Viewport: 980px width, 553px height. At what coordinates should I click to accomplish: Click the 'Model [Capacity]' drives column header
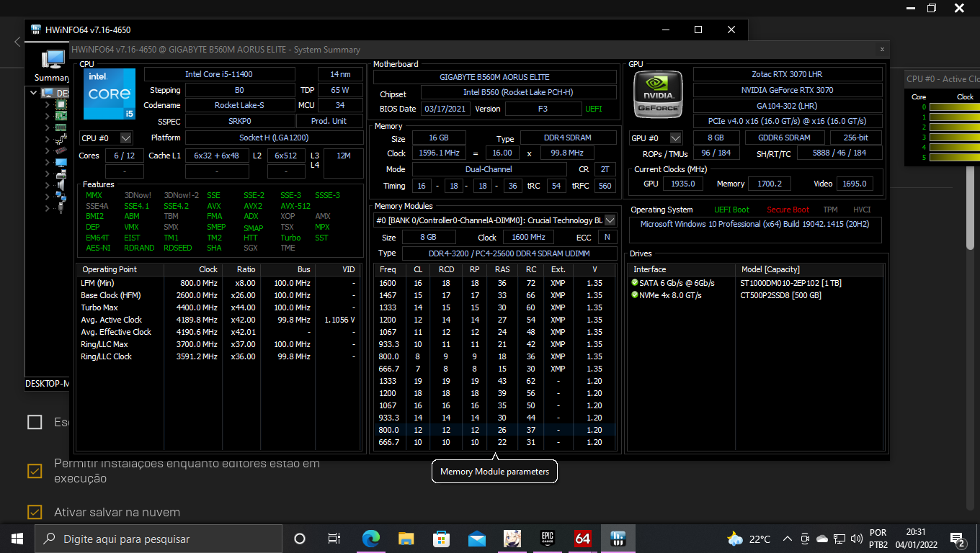pyautogui.click(x=810, y=269)
